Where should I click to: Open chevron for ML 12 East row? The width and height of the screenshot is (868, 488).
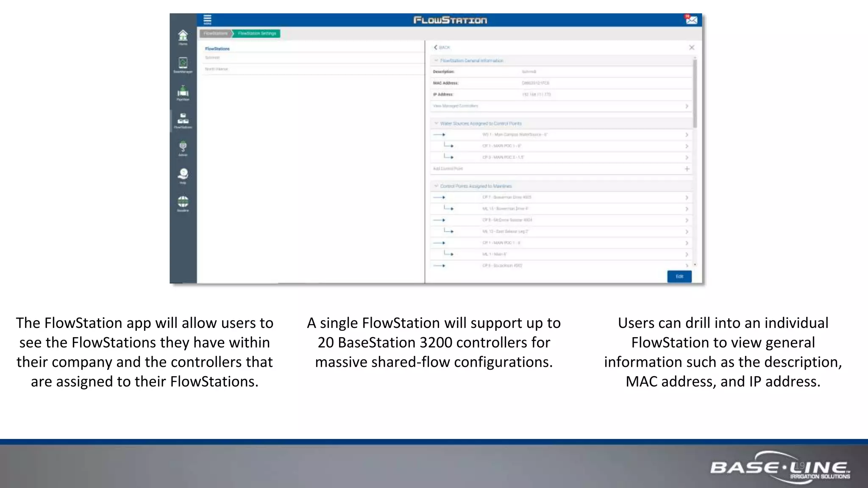pos(687,232)
